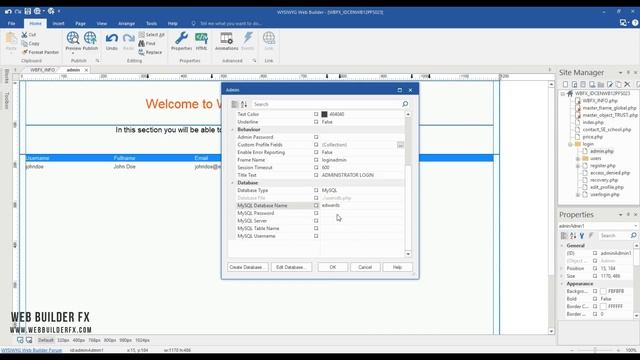Image resolution: width=640 pixels, height=360 pixels.
Task: Toggle the checkbox next to Session Timeout
Action: pos(316,167)
